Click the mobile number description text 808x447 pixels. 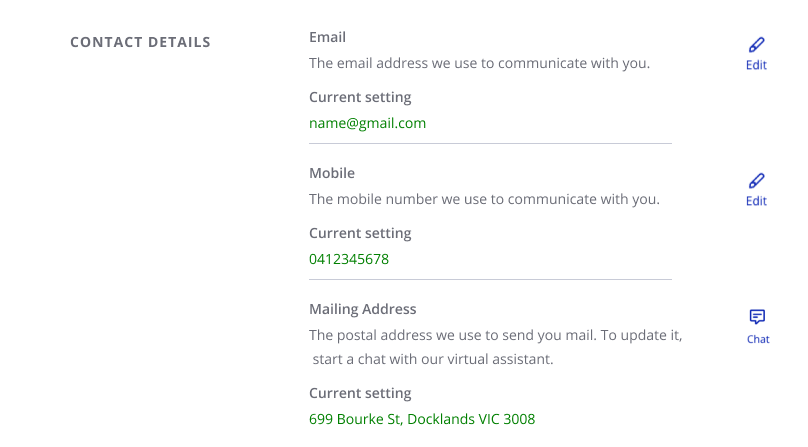(x=484, y=198)
